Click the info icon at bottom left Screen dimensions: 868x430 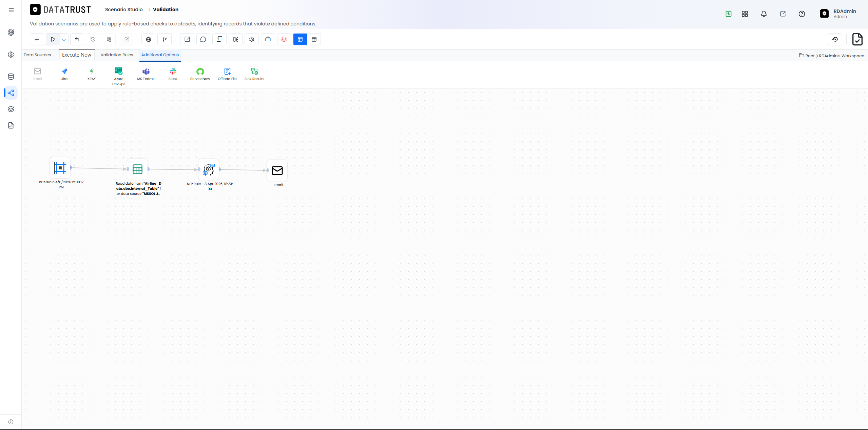(x=11, y=422)
